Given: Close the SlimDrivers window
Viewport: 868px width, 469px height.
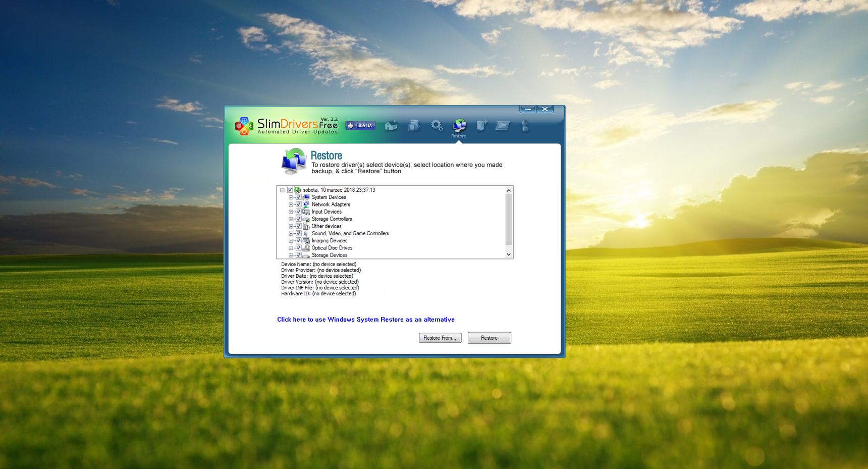Looking at the screenshot, I should pos(545,109).
